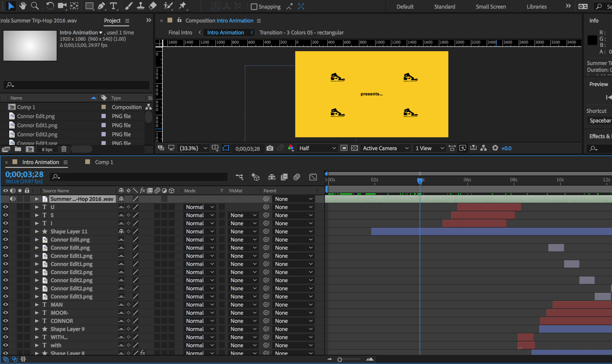The width and height of the screenshot is (612, 364).
Task: Switch to the Default workspace
Action: point(405,7)
